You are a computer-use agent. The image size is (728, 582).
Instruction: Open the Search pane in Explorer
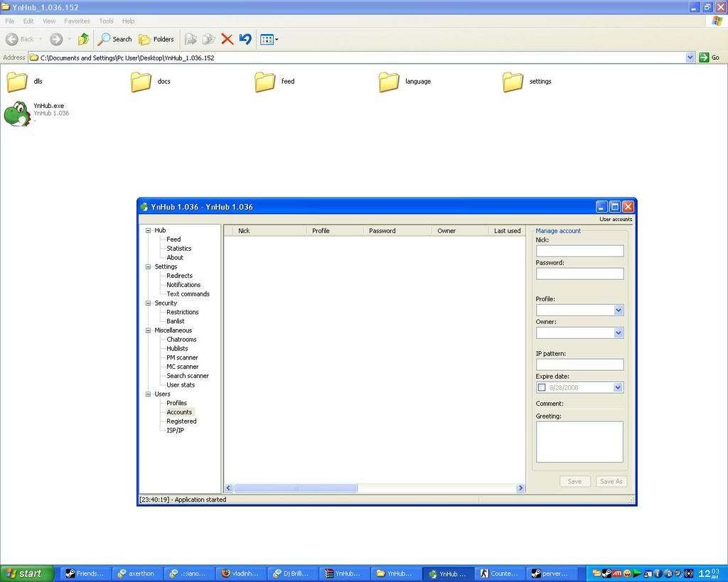114,40
